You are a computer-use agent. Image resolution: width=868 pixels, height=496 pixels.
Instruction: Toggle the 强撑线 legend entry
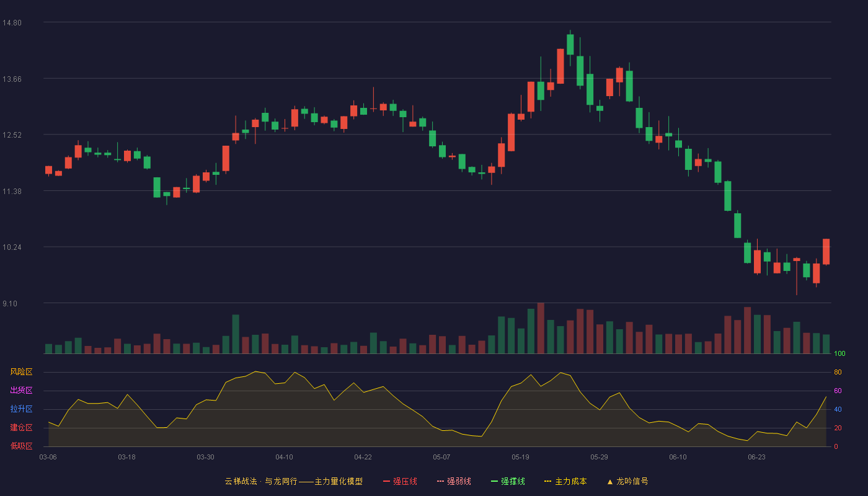508,481
